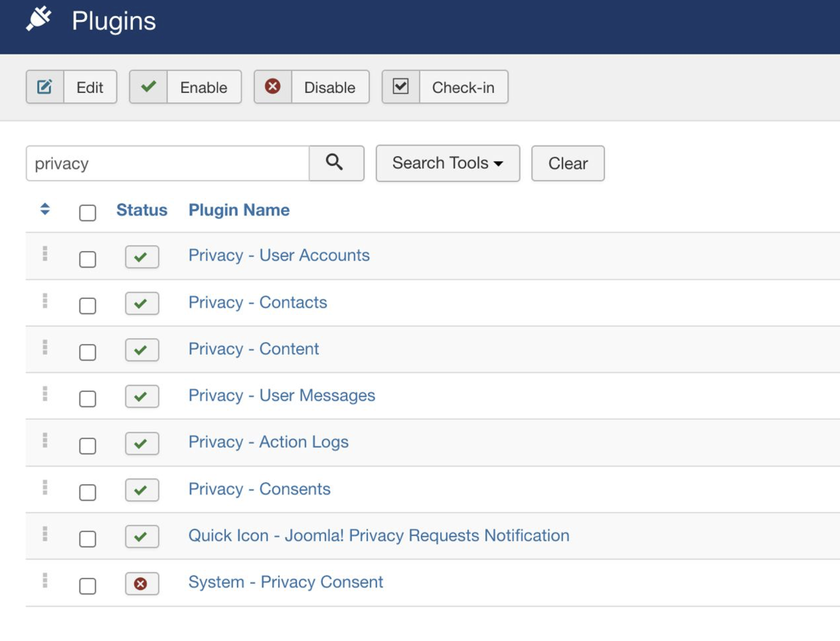Click drag handle of Privacy - Contacts row
The width and height of the screenshot is (840, 641).
45,301
